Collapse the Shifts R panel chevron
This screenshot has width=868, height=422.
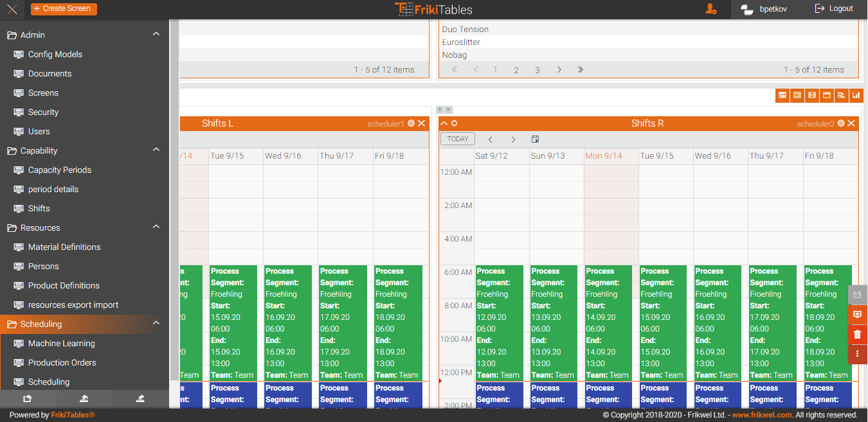pyautogui.click(x=444, y=123)
